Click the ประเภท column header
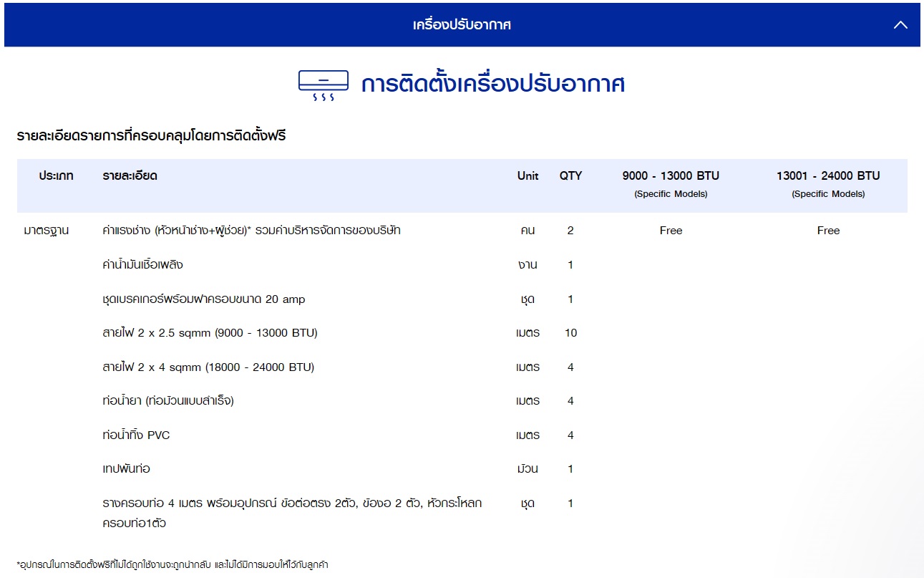The height and width of the screenshot is (578, 924). coord(56,176)
